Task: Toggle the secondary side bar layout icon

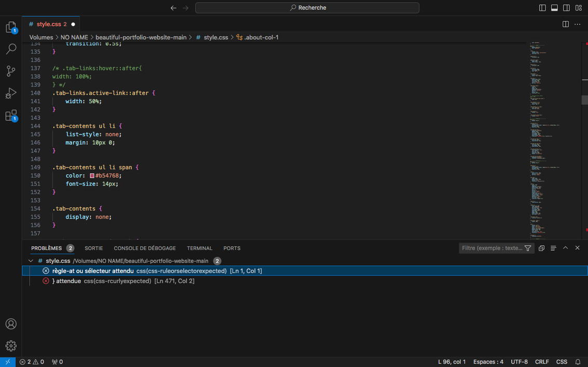Action: (566, 8)
